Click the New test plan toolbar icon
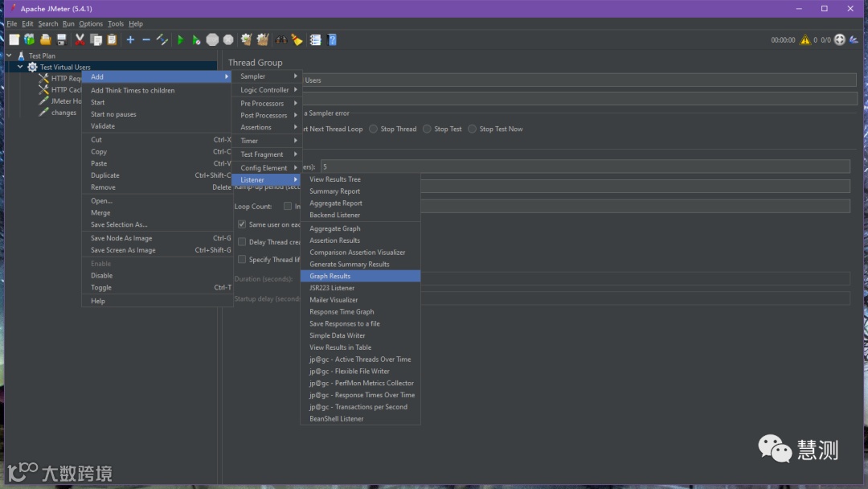The width and height of the screenshot is (868, 489). coord(14,39)
